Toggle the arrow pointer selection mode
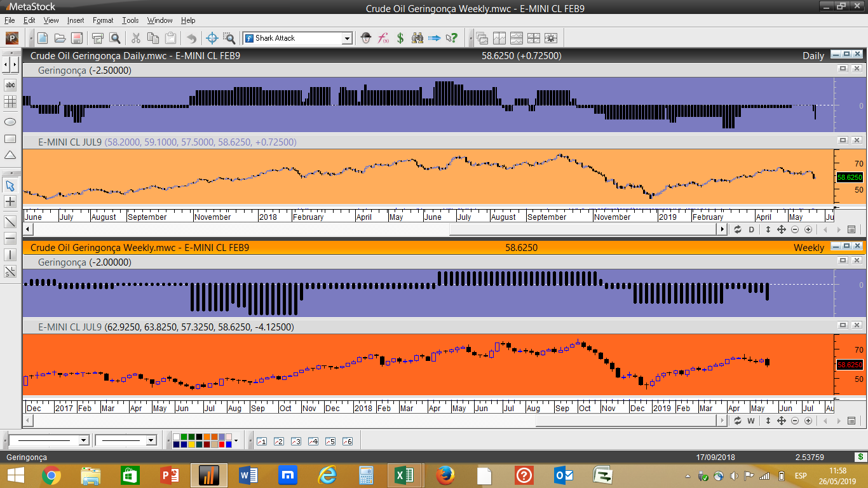Viewport: 868px width, 488px height. click(x=10, y=186)
